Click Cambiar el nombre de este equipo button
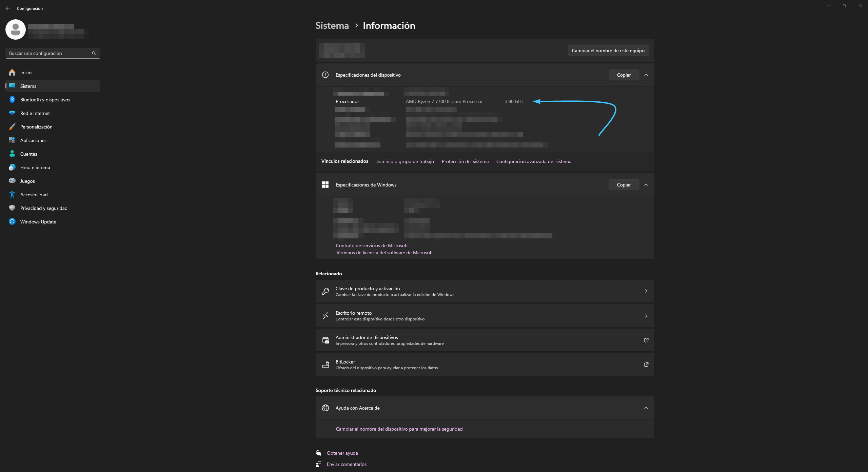The width and height of the screenshot is (868, 472). click(608, 51)
